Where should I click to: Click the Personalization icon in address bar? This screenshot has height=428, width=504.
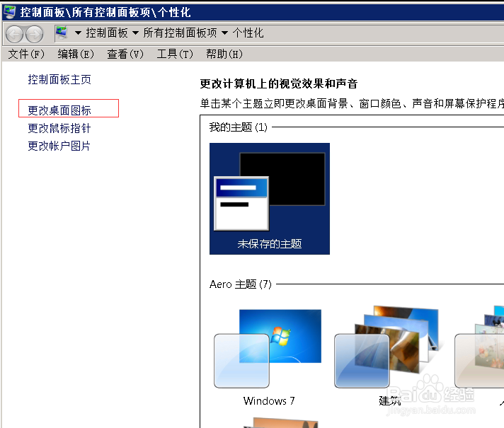click(x=62, y=33)
